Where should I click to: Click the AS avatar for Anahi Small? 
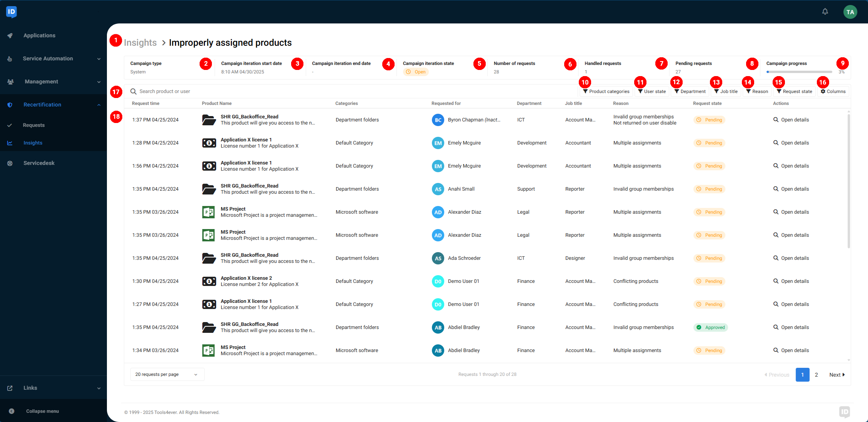438,189
